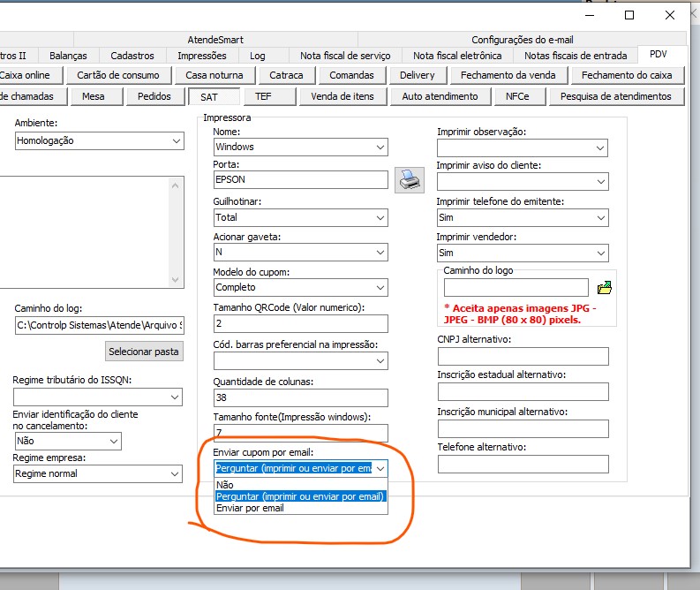
Task: Open the Cartão de consumo tab
Action: (x=118, y=75)
